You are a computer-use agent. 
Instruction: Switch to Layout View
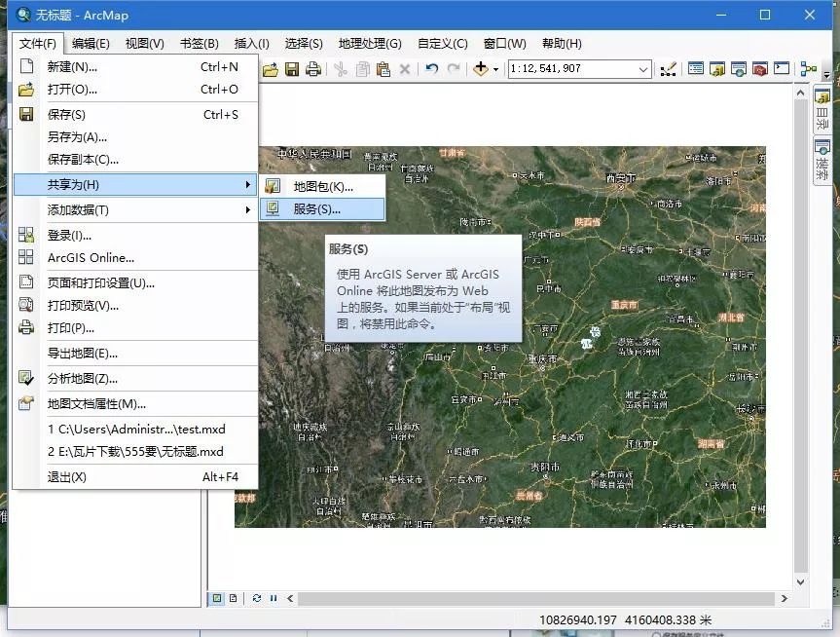[x=233, y=598]
